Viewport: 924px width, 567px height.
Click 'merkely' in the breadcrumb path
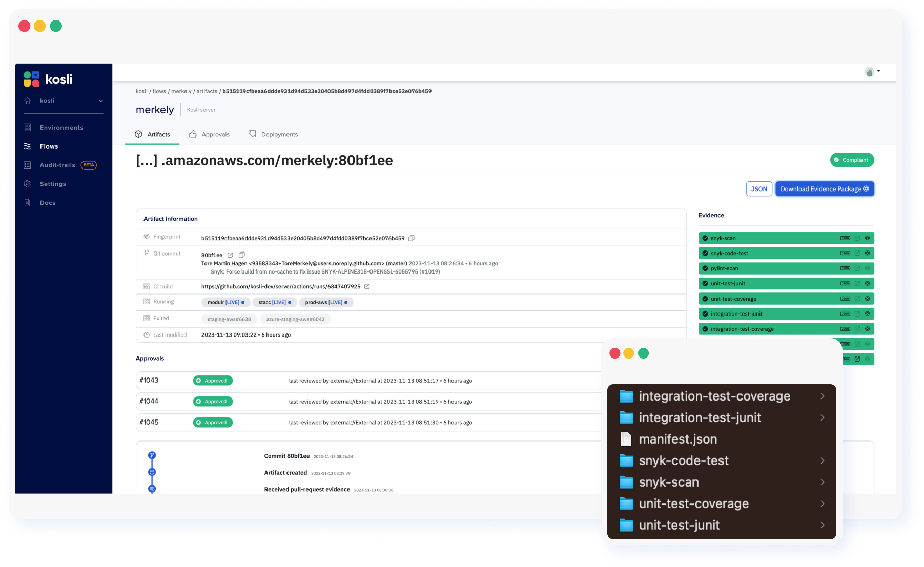click(x=181, y=91)
